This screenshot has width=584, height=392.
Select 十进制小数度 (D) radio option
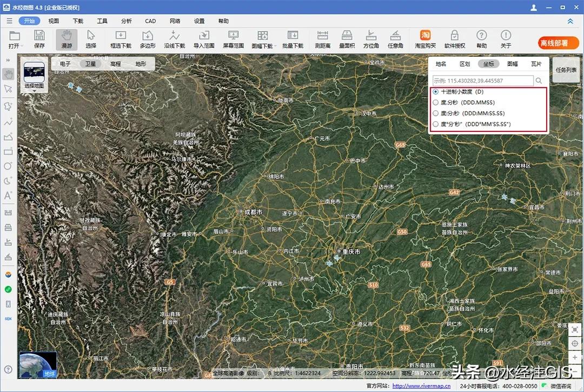click(x=436, y=91)
